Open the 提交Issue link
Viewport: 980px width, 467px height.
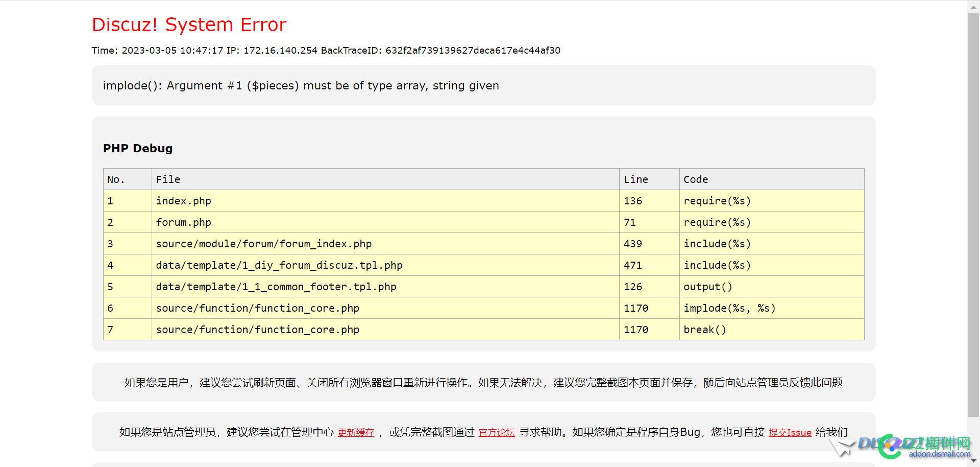pos(790,433)
